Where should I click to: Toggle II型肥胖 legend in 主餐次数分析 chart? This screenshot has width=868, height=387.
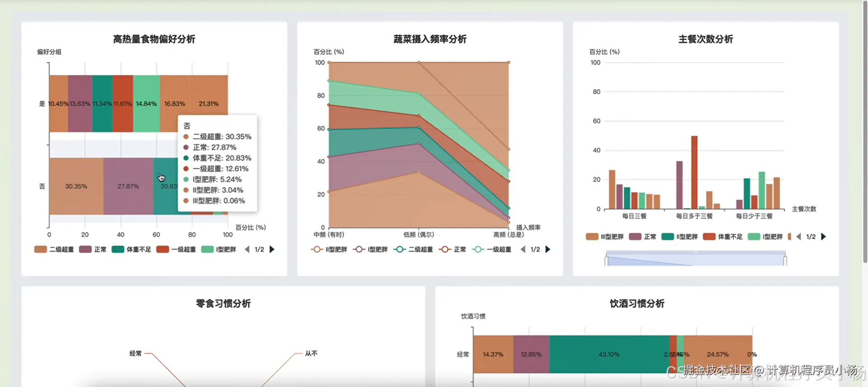point(679,237)
